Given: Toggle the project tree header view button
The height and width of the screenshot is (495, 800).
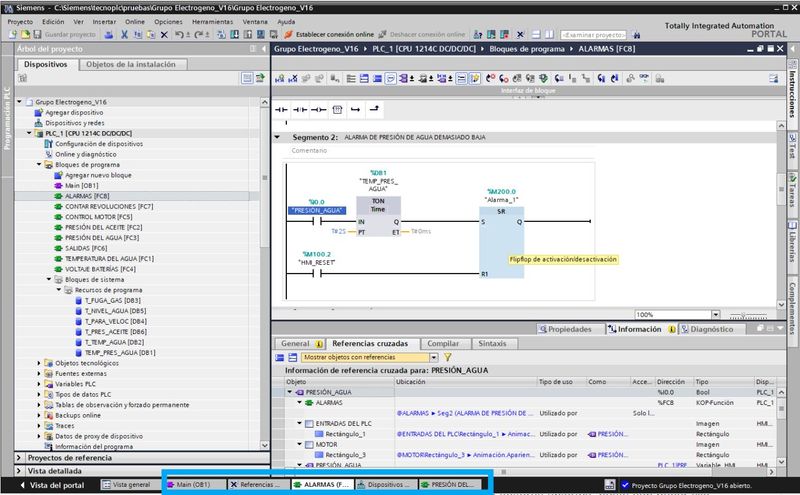Looking at the screenshot, I should coord(247,78).
